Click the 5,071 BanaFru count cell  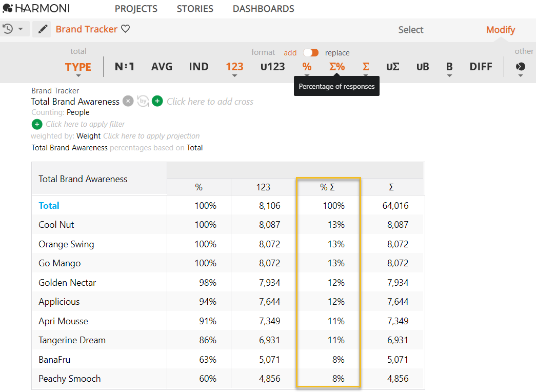(269, 360)
